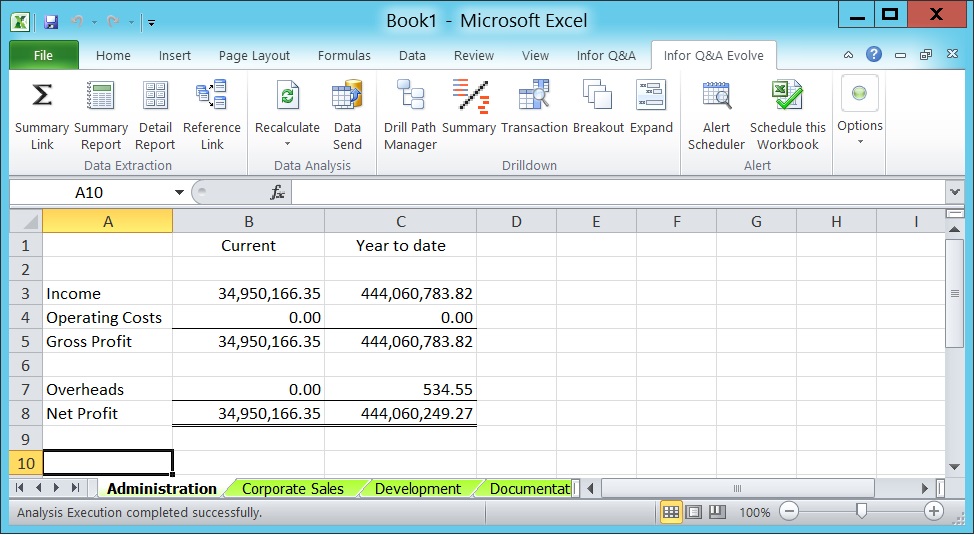This screenshot has width=974, height=535.
Task: Select the Overheads cell
Action: (x=107, y=390)
